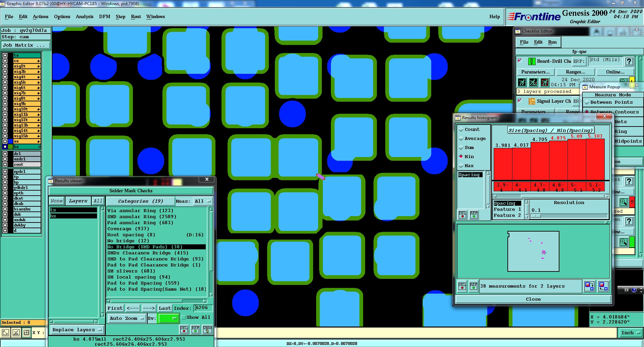
Task: Open green Sv severity dropdown
Action: coord(168,318)
